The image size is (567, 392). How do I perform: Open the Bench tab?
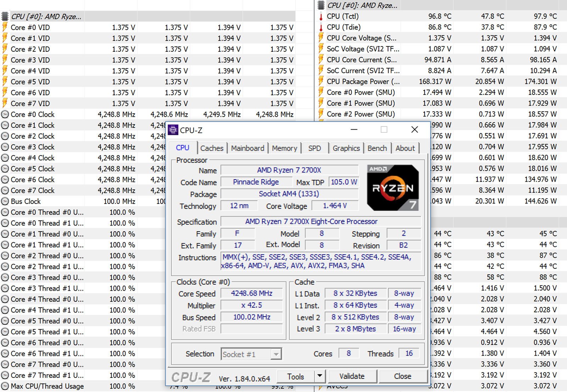point(377,148)
